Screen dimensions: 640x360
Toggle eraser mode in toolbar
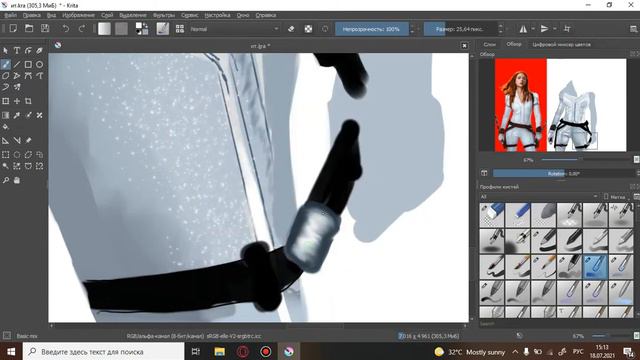(x=291, y=29)
